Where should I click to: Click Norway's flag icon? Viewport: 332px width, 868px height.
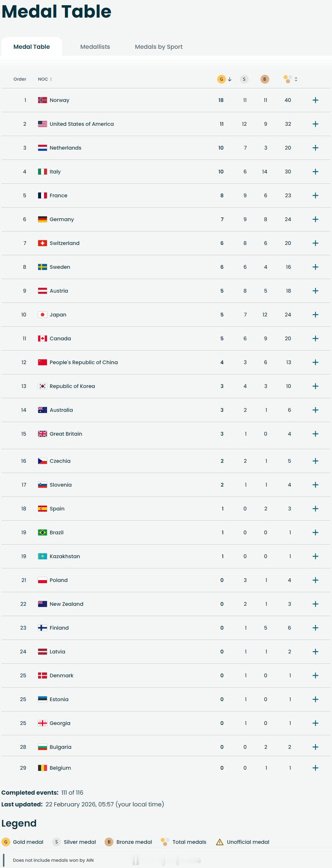[x=43, y=100]
